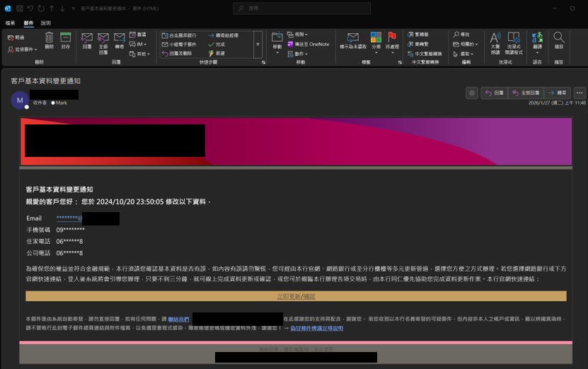The image size is (588, 369).
Task: Toggle the light/dark reading background sun button
Action: click(x=472, y=93)
